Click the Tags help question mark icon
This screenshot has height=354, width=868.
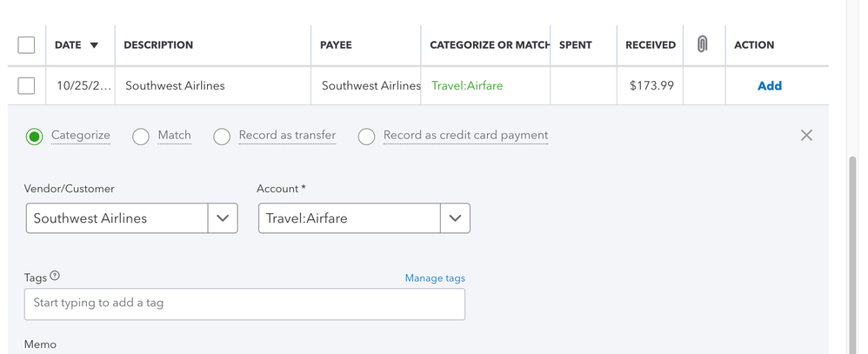tap(55, 277)
